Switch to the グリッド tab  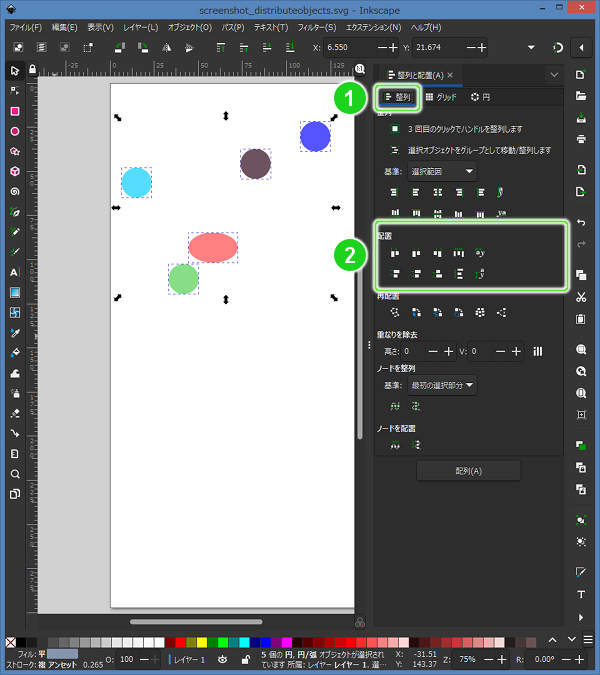[x=441, y=97]
